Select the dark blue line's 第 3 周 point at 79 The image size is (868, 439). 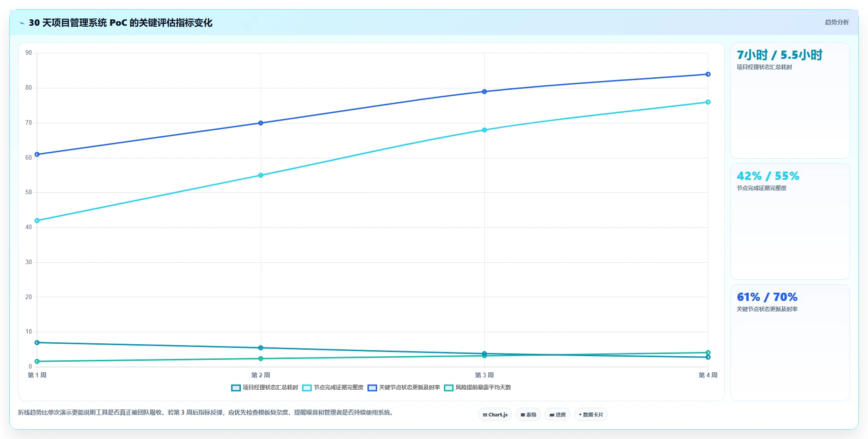click(484, 92)
